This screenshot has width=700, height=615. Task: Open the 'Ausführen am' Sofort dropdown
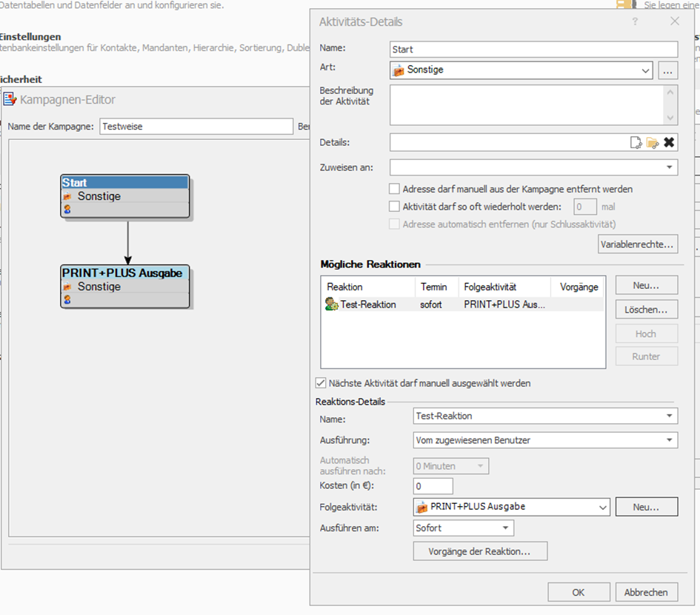click(505, 528)
